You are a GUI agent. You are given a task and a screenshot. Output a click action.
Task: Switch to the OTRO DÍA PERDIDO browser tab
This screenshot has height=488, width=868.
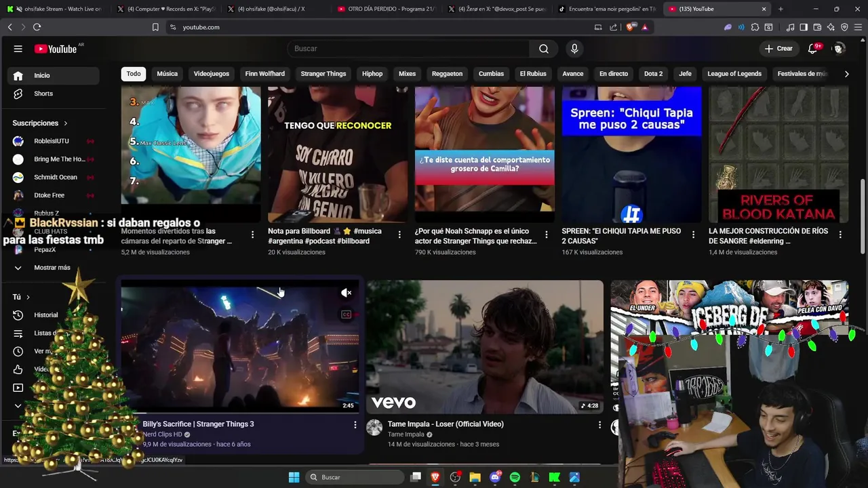[x=385, y=9]
